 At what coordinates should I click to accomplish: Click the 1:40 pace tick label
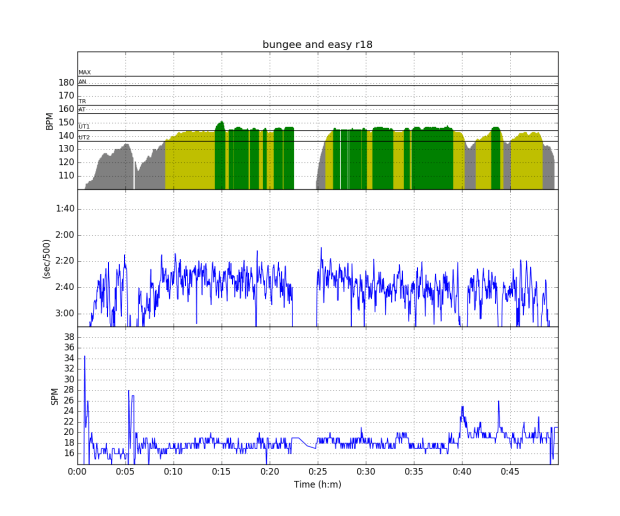tap(64, 209)
